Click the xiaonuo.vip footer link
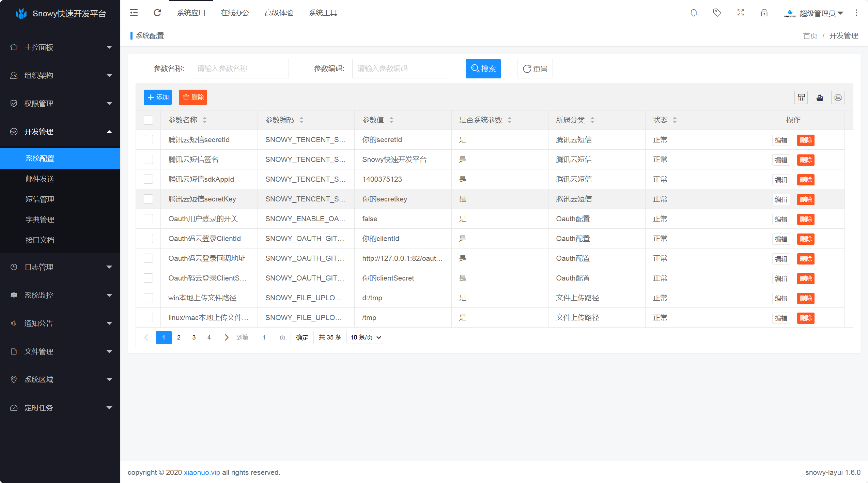Screen dimensions: 868x483 coord(202,472)
